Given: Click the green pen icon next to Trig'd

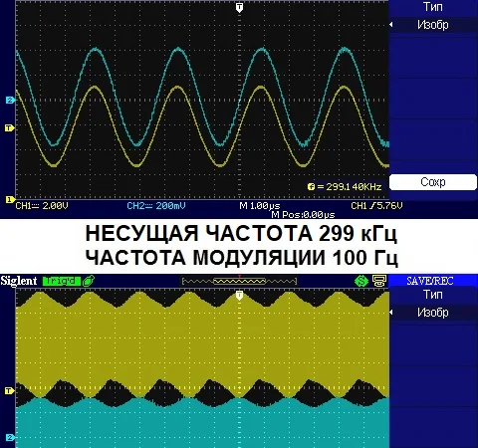Looking at the screenshot, I should pos(89,281).
